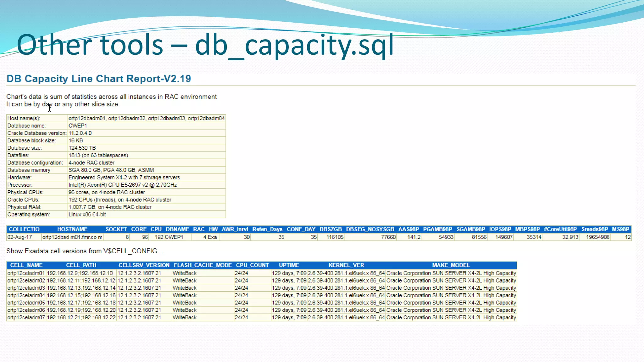
Task: Select the cell name 'ortp12celadm04'
Action: [26, 295]
